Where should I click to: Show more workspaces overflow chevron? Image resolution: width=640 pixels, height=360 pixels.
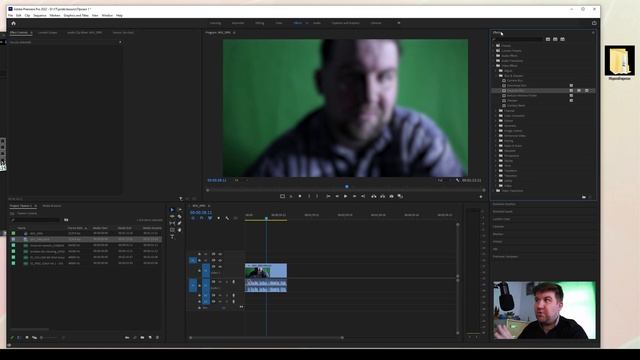tap(399, 23)
